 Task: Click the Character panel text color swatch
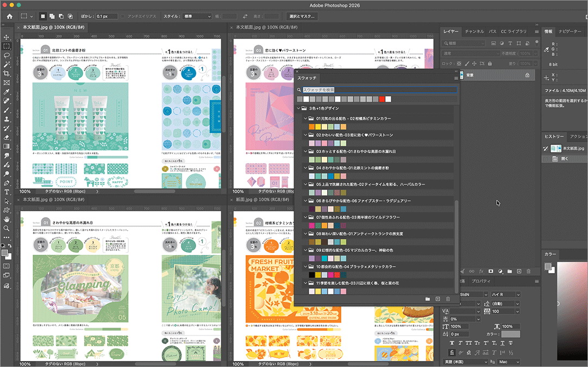[510, 334]
